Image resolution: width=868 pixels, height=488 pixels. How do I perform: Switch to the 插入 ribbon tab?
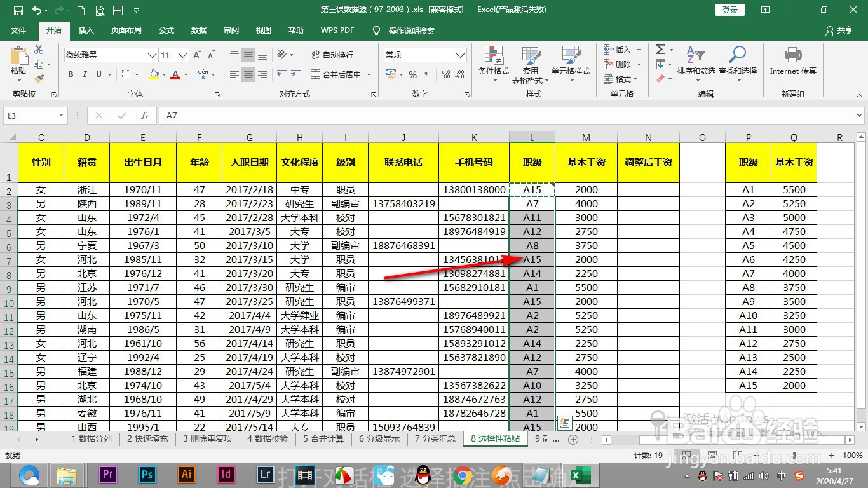click(86, 30)
